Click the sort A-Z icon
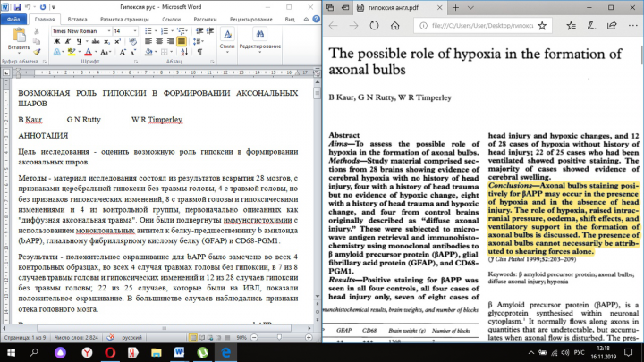Viewport: 644px width, 362px height. coord(184,52)
